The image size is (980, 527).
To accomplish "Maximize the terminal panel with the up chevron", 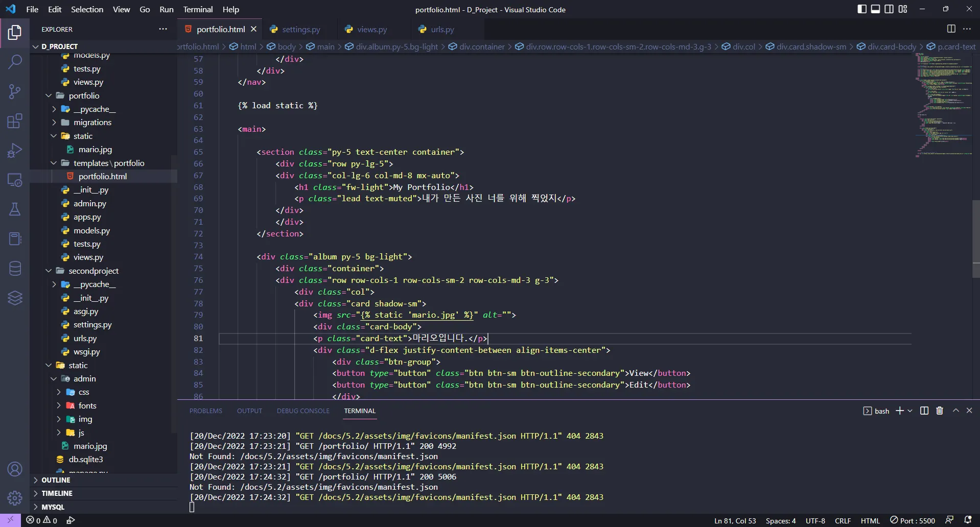I will coord(955,411).
